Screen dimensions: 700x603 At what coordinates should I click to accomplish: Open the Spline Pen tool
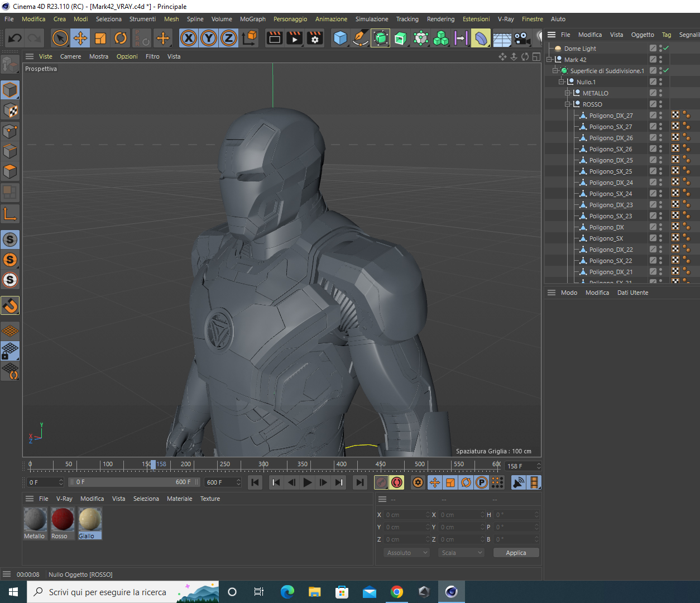(x=361, y=38)
